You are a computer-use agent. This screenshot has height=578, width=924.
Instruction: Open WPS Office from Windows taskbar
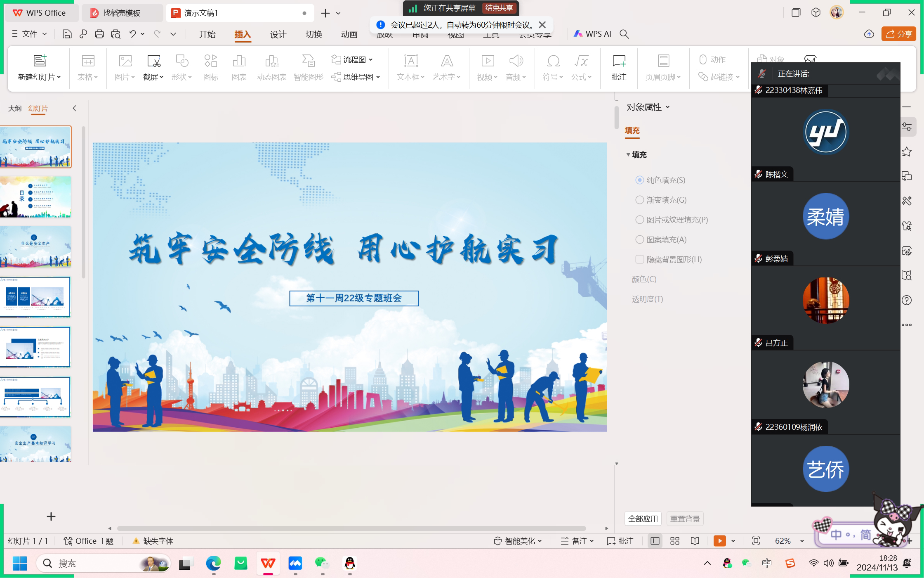(268, 563)
